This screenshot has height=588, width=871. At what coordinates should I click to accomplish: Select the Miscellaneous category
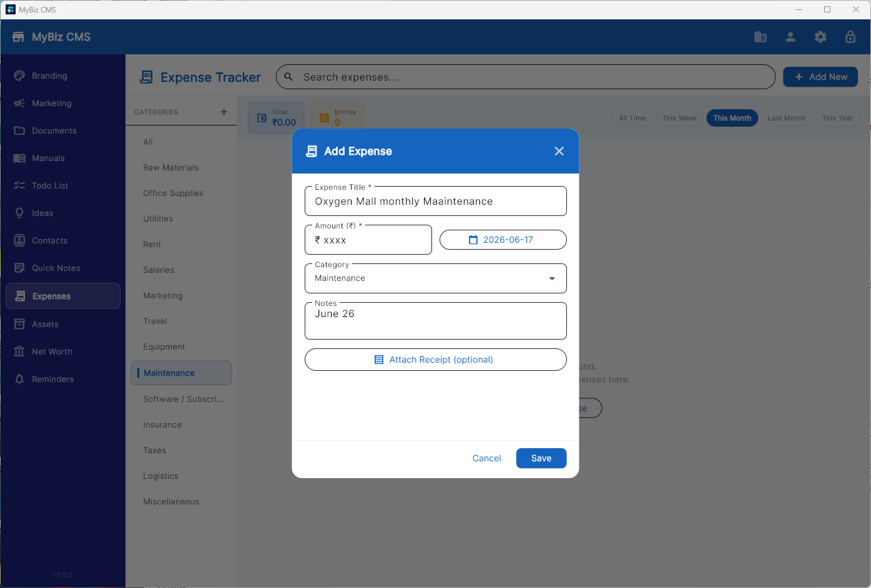pos(181,501)
